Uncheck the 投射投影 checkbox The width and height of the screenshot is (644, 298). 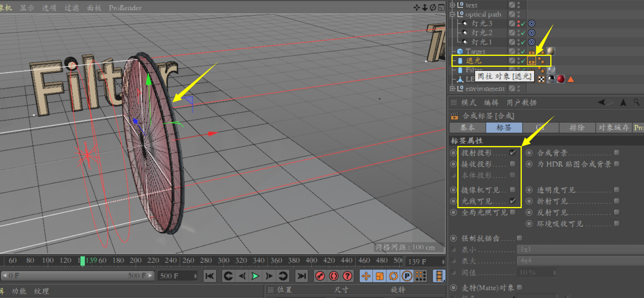click(x=513, y=153)
